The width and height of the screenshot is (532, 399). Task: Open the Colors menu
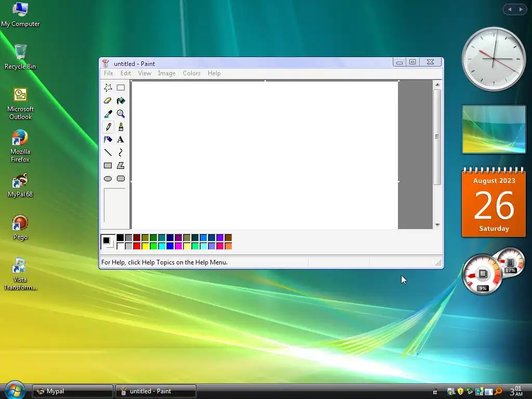[x=192, y=73]
